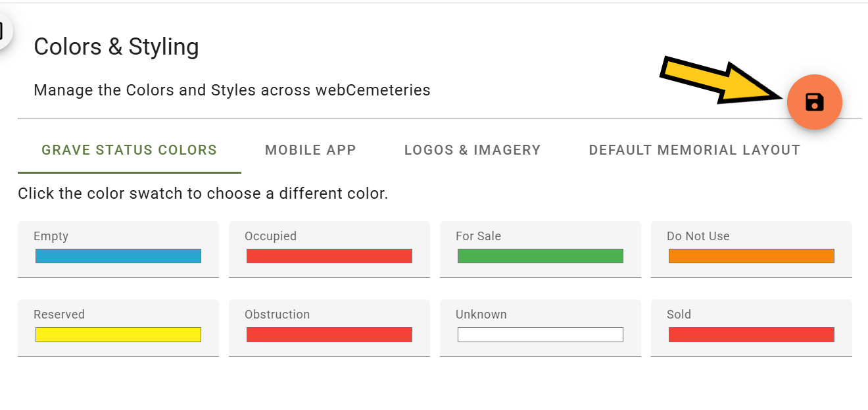Open the Mobile App tab
The image size is (868, 410).
[x=310, y=150]
